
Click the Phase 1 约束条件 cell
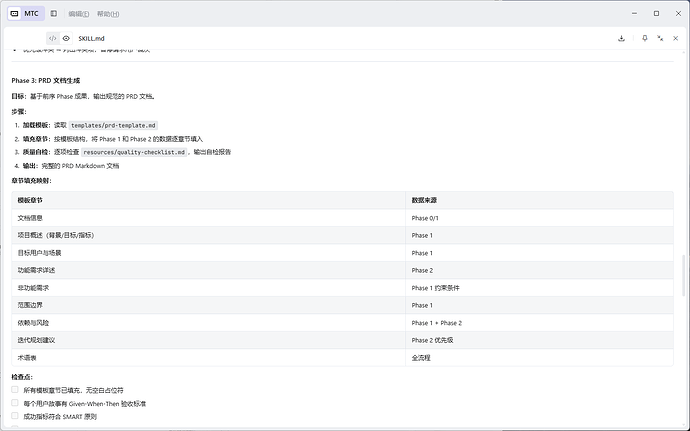coord(540,288)
